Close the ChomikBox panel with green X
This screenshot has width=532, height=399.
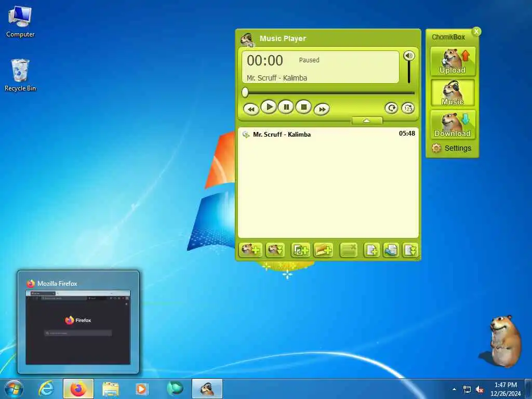[x=476, y=32]
